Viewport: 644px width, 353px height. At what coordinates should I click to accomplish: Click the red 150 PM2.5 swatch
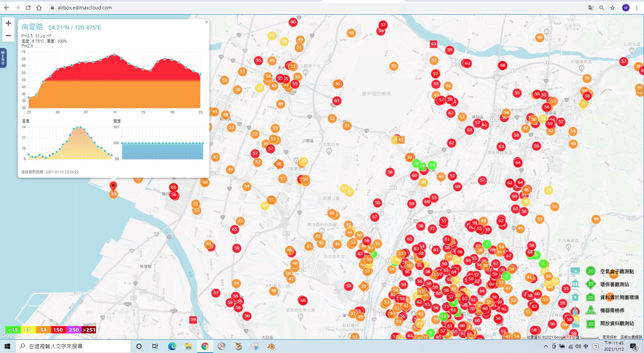58,329
